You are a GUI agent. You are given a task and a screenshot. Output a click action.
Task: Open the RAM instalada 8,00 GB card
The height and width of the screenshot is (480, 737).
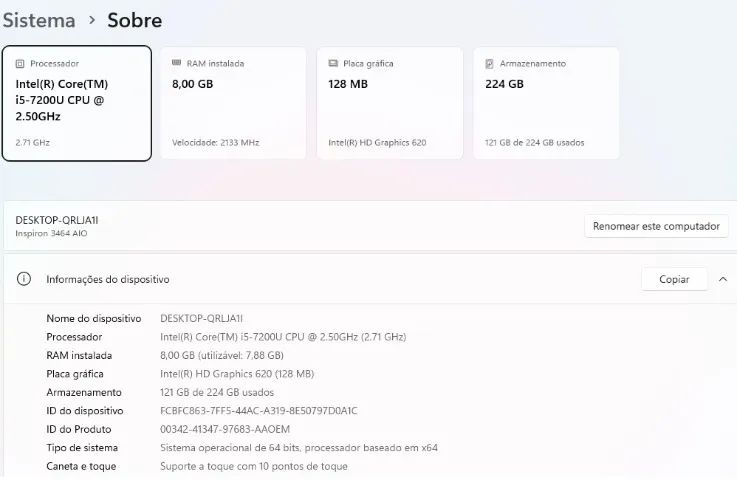tap(233, 103)
